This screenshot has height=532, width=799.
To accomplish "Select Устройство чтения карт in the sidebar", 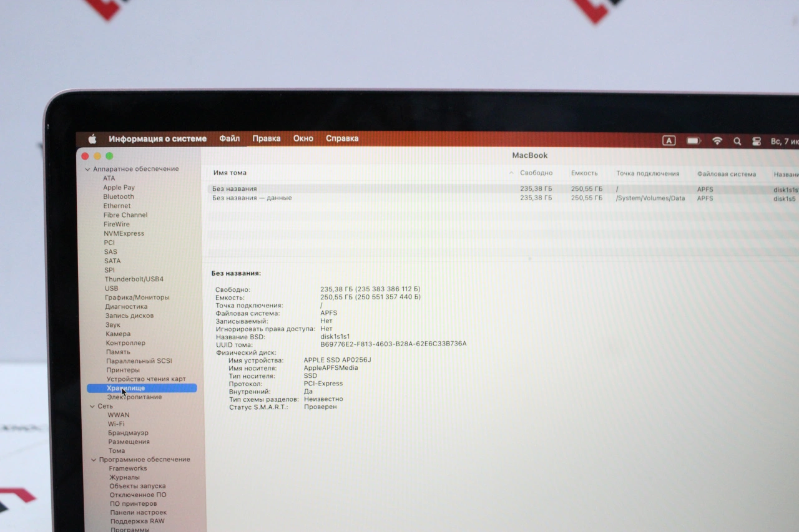I will click(x=146, y=379).
